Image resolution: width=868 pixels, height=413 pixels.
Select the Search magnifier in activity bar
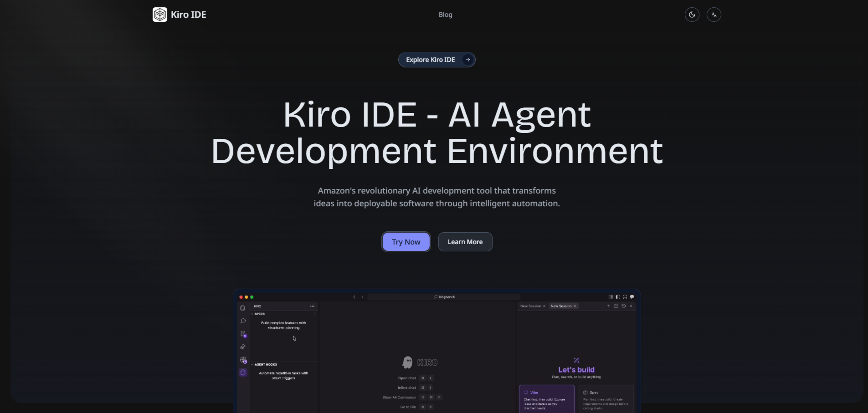pos(243,321)
